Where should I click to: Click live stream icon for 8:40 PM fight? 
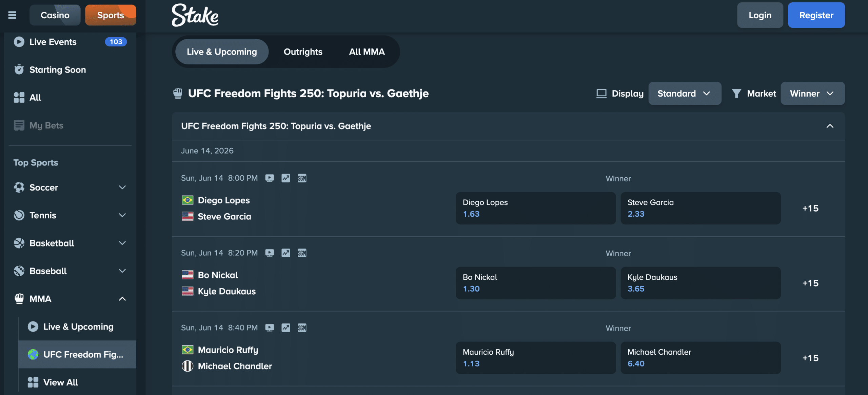270,328
